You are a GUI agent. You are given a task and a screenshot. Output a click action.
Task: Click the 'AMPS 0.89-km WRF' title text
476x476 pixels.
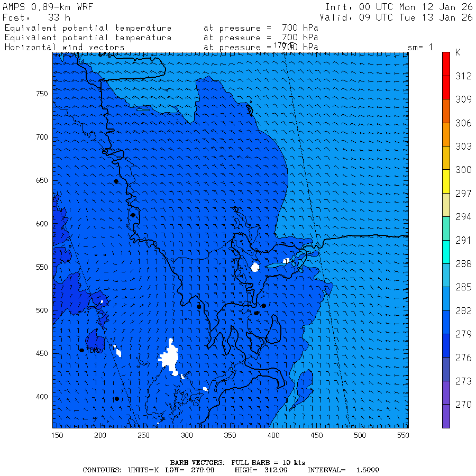(48, 7)
